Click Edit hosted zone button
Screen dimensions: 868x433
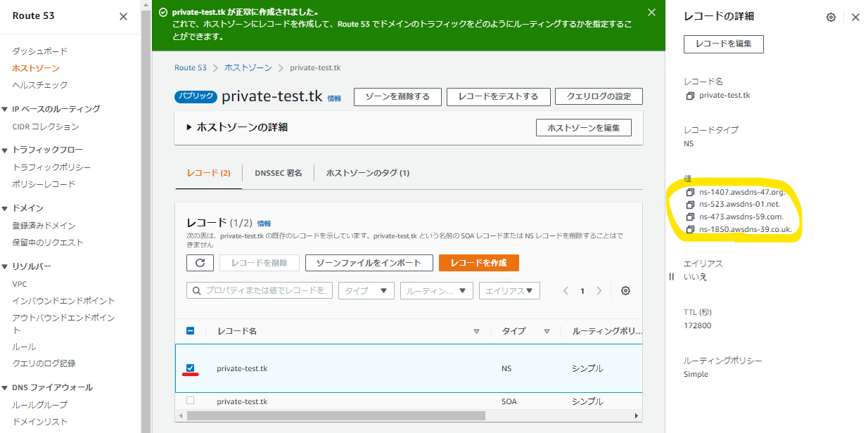pos(584,128)
